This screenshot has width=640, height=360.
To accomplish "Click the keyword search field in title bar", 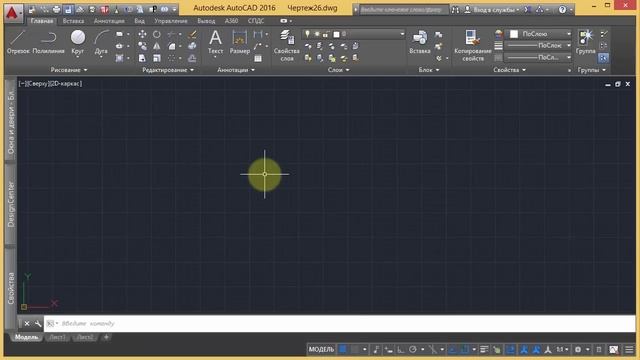I will point(403,9).
